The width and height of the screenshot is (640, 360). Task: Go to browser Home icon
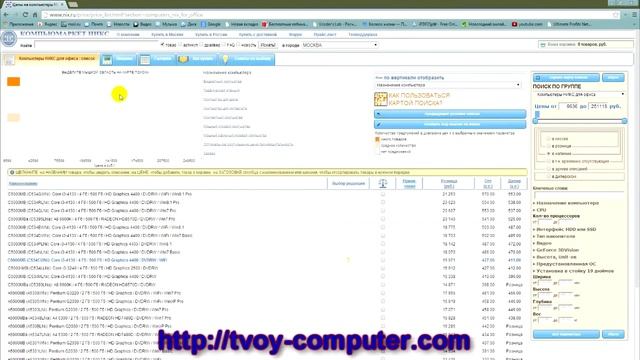(35, 15)
